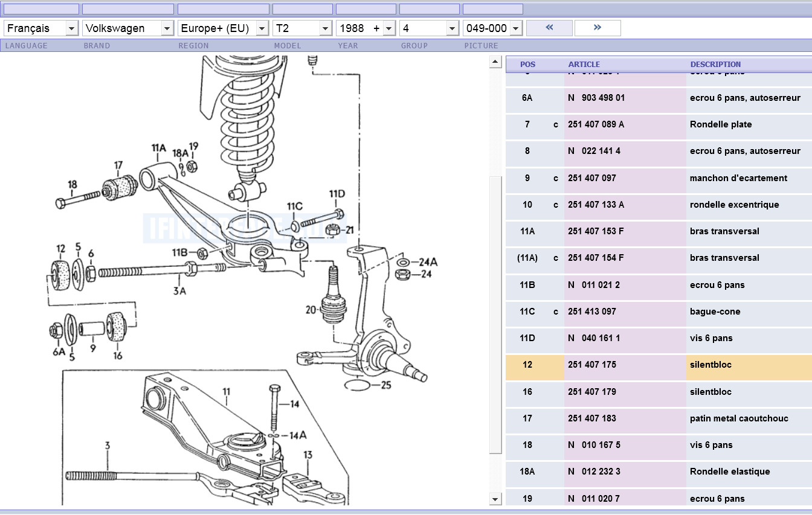
Task: Click the DESCRIPTION column header
Action: tap(715, 64)
